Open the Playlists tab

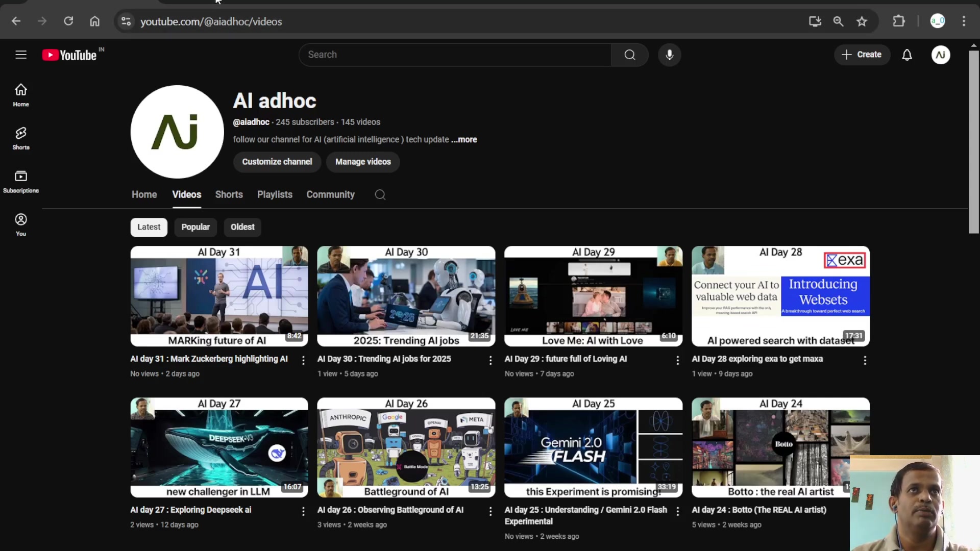[x=275, y=195]
